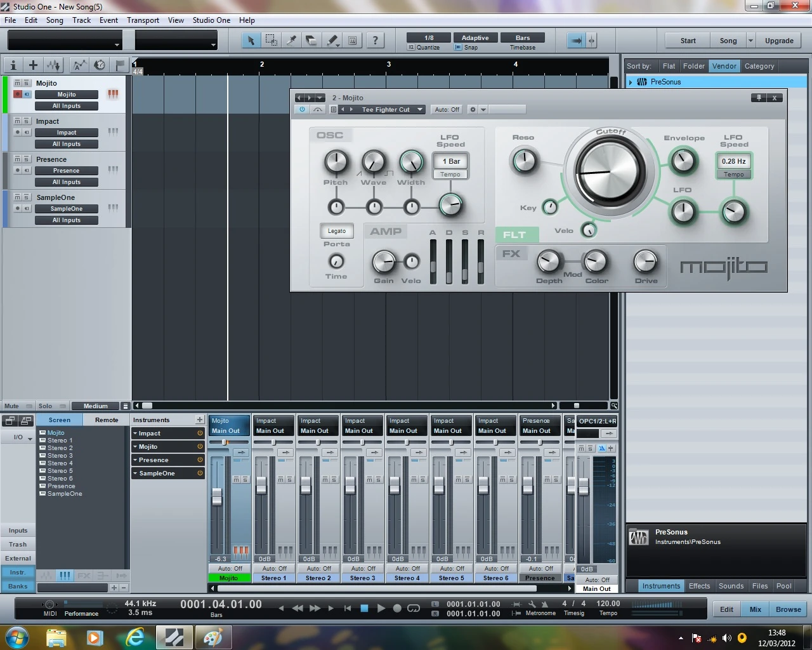Add an instrument with Instruments plus
This screenshot has height=650, width=812.
[x=199, y=420]
